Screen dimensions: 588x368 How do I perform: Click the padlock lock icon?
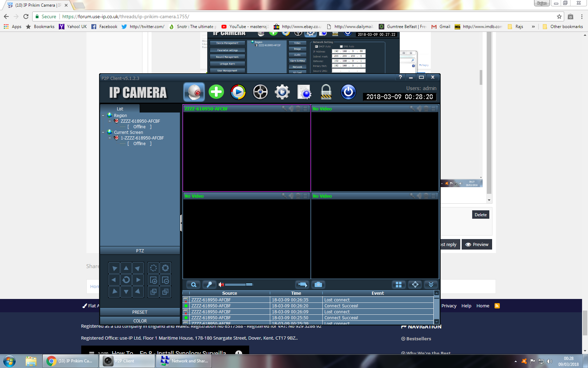click(326, 92)
